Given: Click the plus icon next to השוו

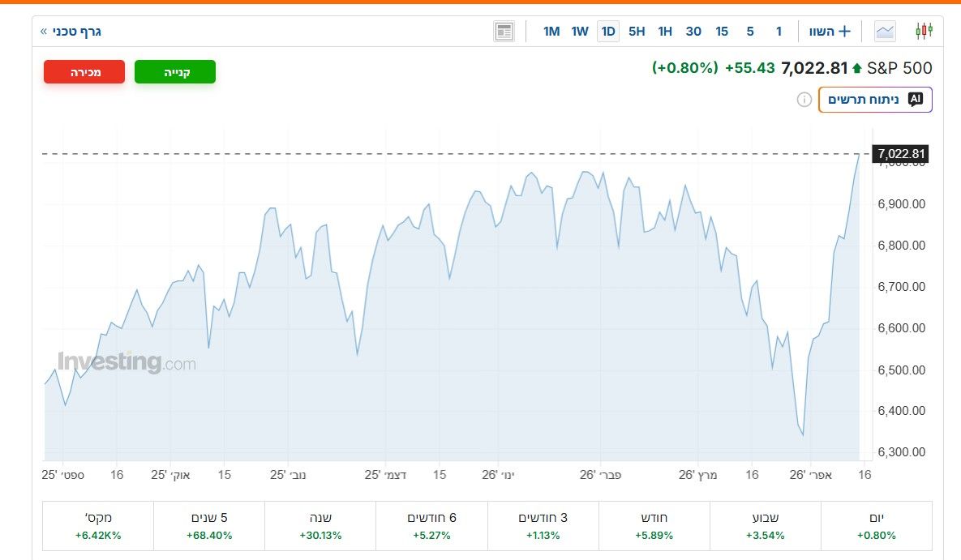Looking at the screenshot, I should [844, 32].
